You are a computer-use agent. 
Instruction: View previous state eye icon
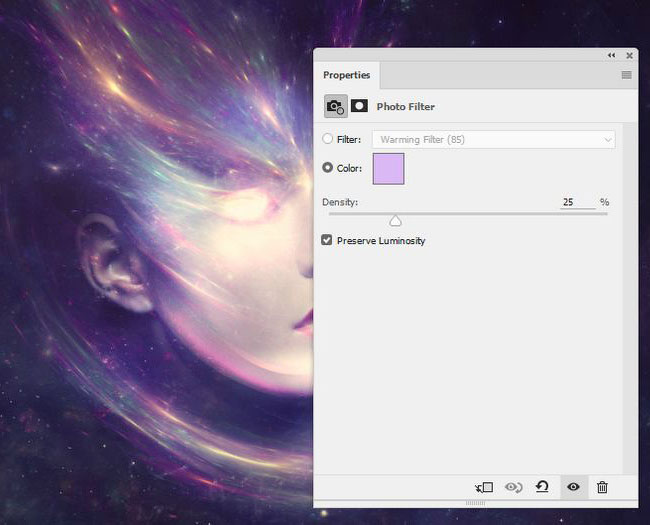point(513,487)
